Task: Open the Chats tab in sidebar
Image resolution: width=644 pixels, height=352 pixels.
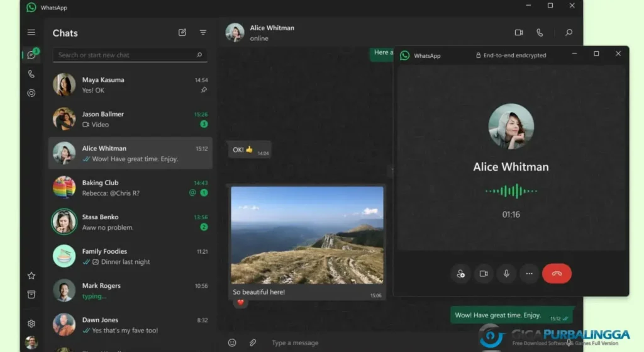Action: pos(31,55)
